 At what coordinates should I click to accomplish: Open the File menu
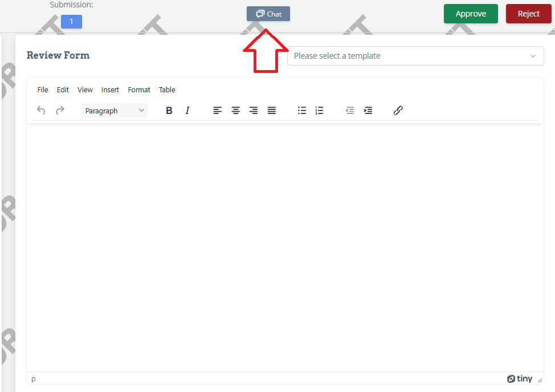[43, 90]
